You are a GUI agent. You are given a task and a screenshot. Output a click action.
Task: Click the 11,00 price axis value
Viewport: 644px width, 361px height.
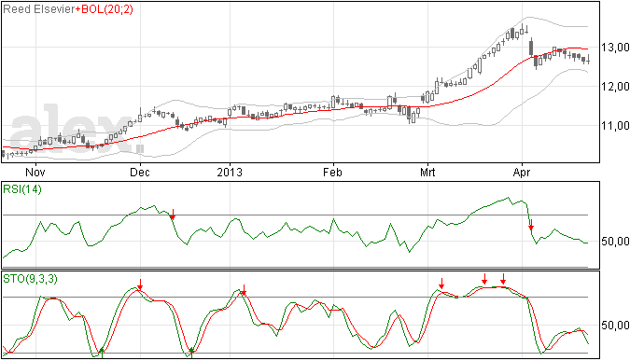[x=615, y=126]
